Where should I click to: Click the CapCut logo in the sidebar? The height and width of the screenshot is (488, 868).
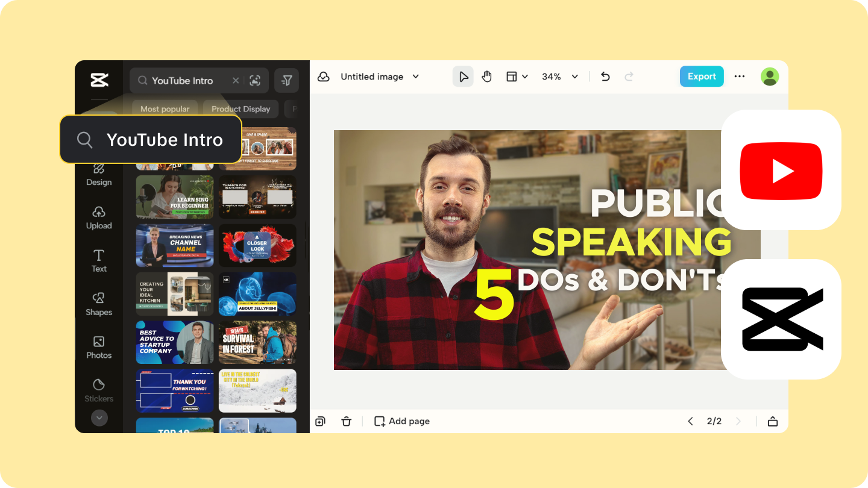click(x=99, y=80)
